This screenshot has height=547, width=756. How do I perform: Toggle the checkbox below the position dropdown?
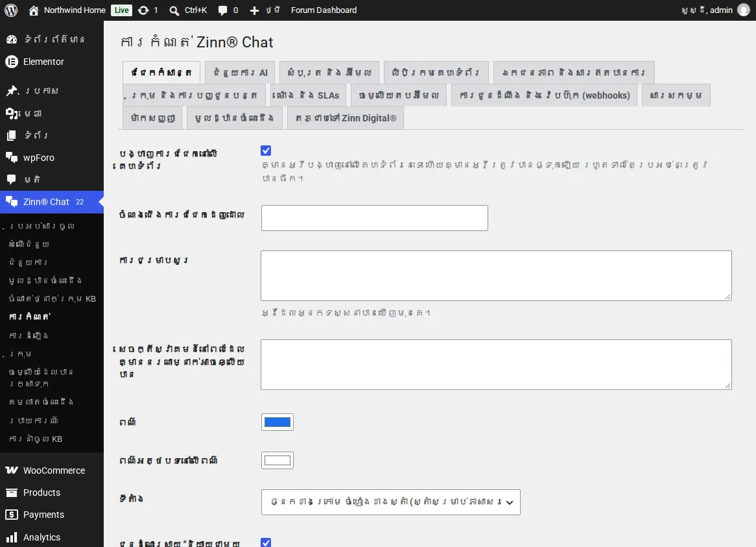tap(266, 542)
